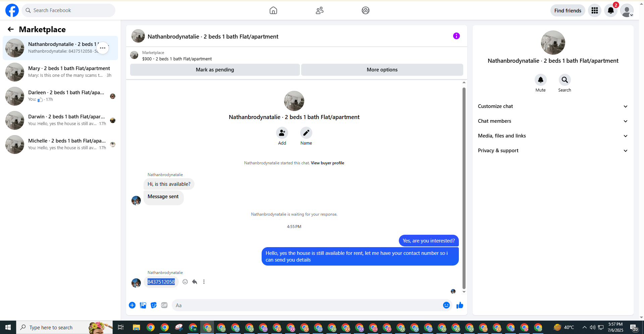Open more actions for the phone number message
The image size is (644, 334).
204,282
